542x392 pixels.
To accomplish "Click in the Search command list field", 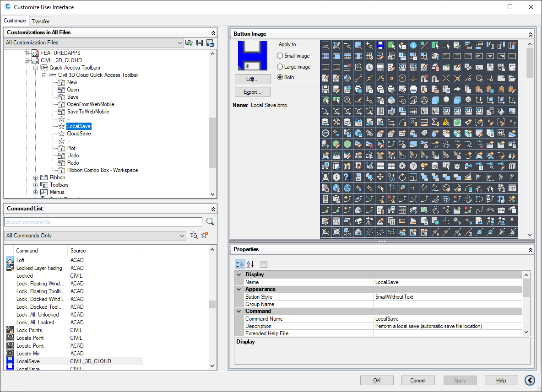I will tap(103, 222).
